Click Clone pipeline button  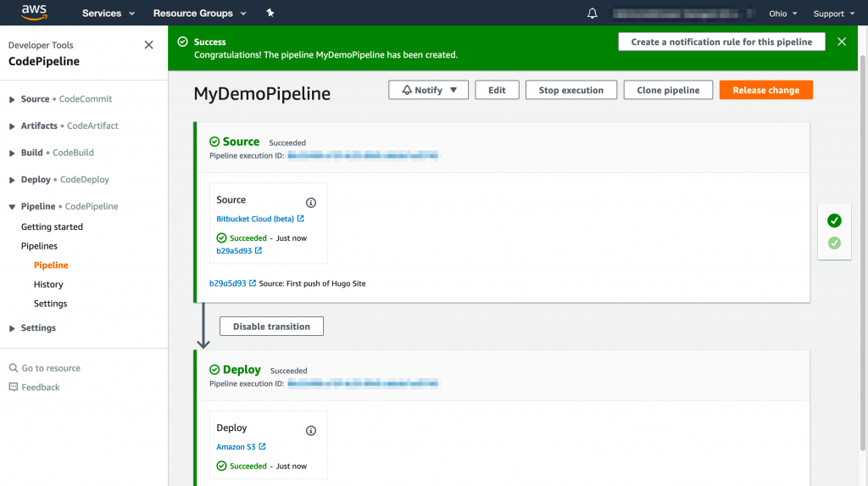coord(668,90)
